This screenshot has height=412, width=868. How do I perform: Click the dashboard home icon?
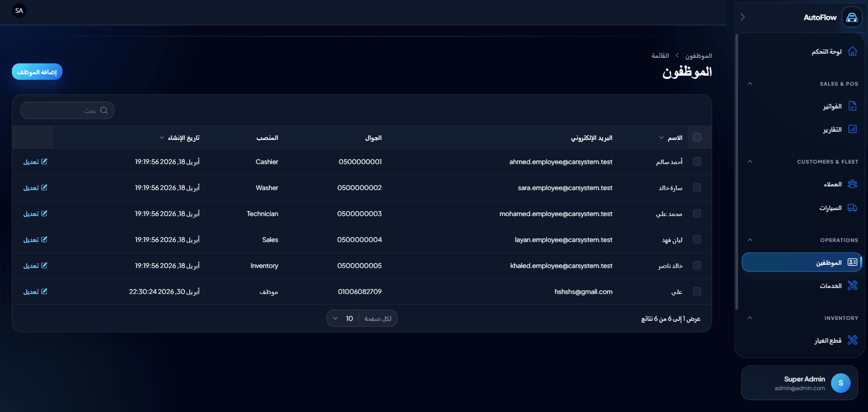coord(852,51)
